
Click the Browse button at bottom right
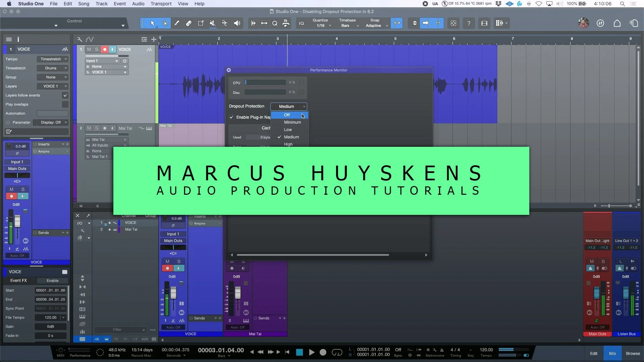[x=633, y=353]
